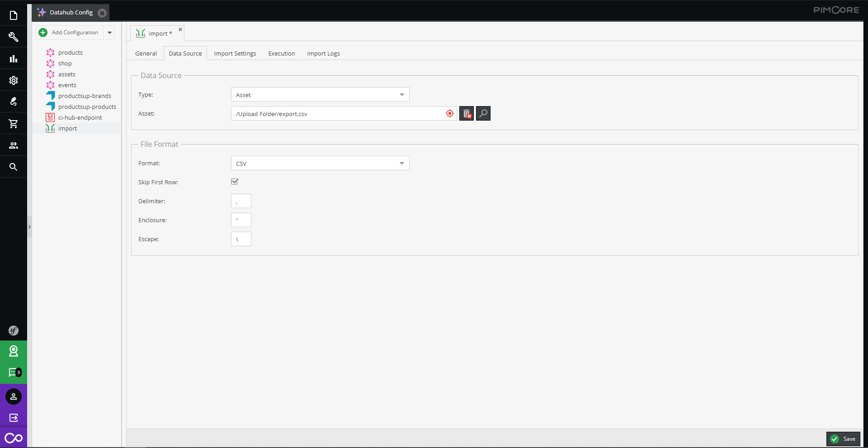Switch to the Import Settings tab
Viewport: 868px width, 448px height.
[235, 53]
